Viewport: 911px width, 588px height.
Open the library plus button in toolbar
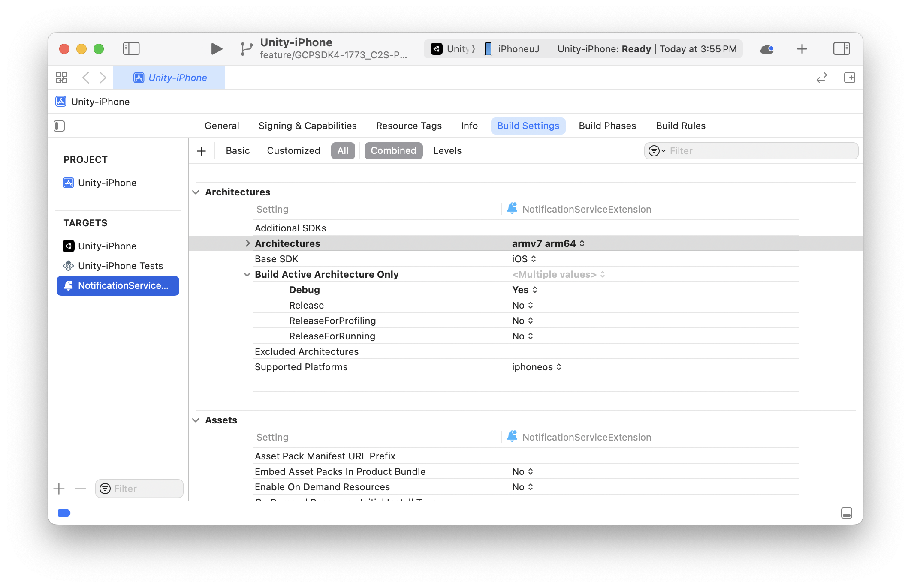coord(802,49)
